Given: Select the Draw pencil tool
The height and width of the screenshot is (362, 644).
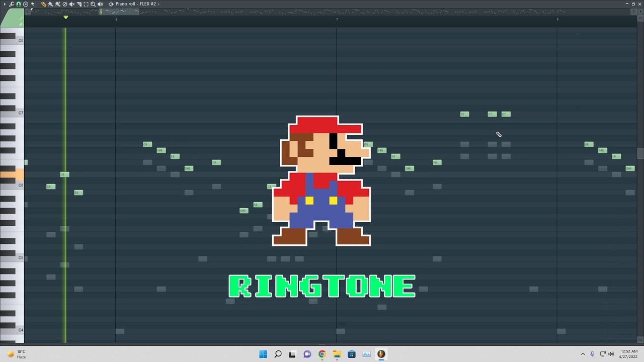Looking at the screenshot, I should tap(44, 4).
